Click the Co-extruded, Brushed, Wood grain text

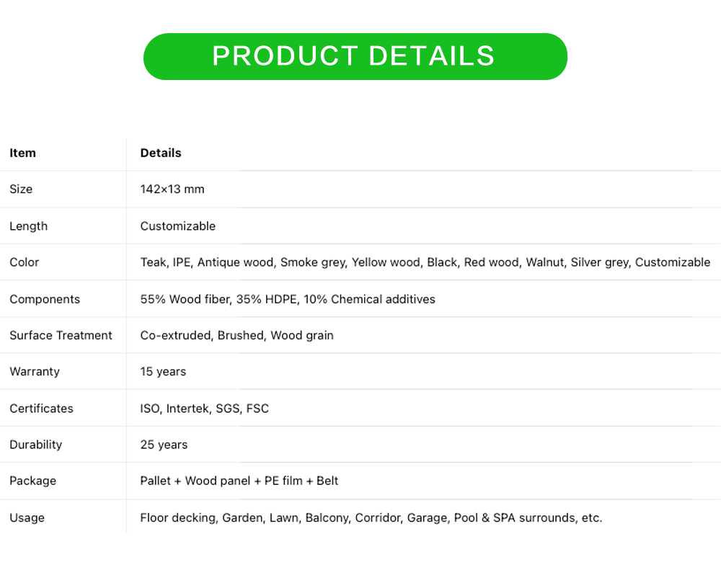click(236, 335)
